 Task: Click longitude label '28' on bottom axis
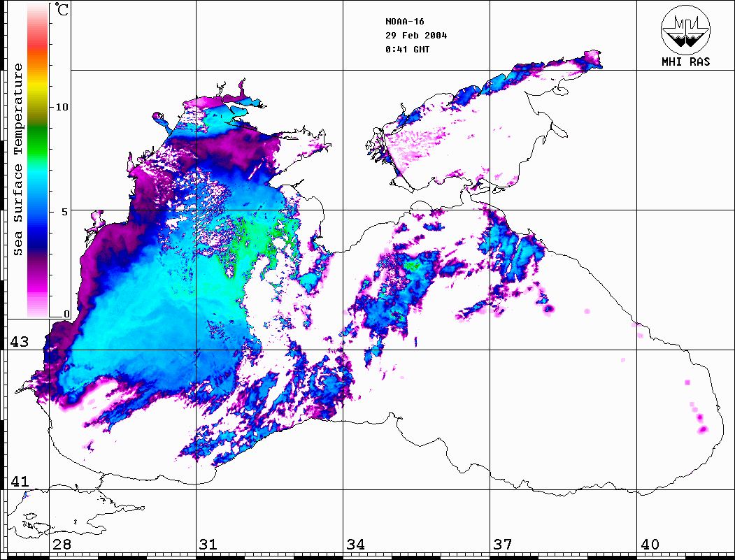tap(62, 544)
